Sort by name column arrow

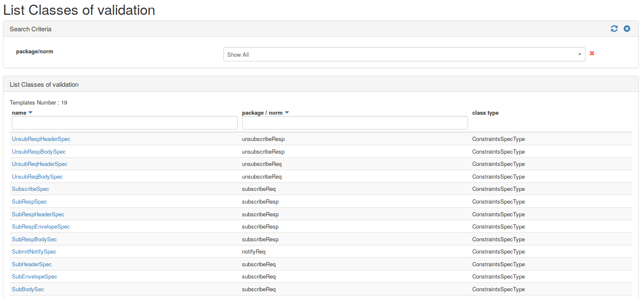[x=30, y=113]
